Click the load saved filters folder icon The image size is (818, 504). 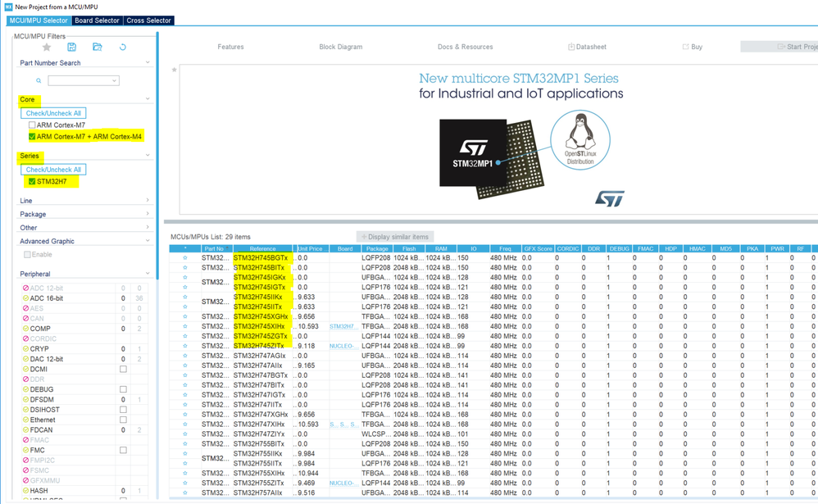point(98,47)
